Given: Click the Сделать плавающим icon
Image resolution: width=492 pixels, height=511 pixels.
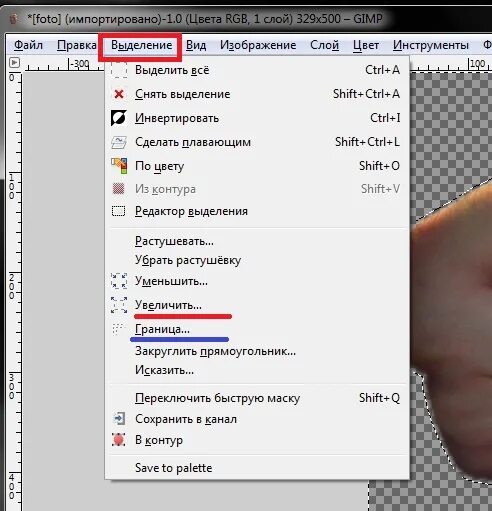Looking at the screenshot, I should (x=119, y=142).
